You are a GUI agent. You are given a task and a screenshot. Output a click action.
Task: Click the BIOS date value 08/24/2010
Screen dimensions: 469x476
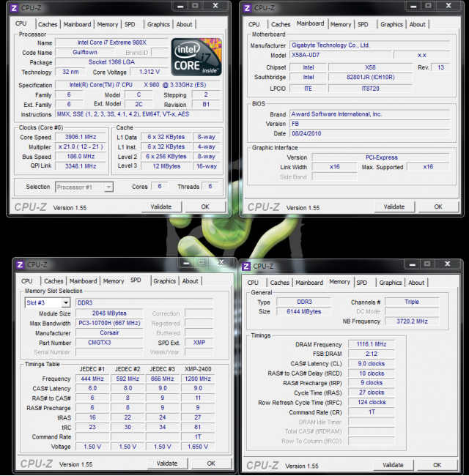point(369,133)
